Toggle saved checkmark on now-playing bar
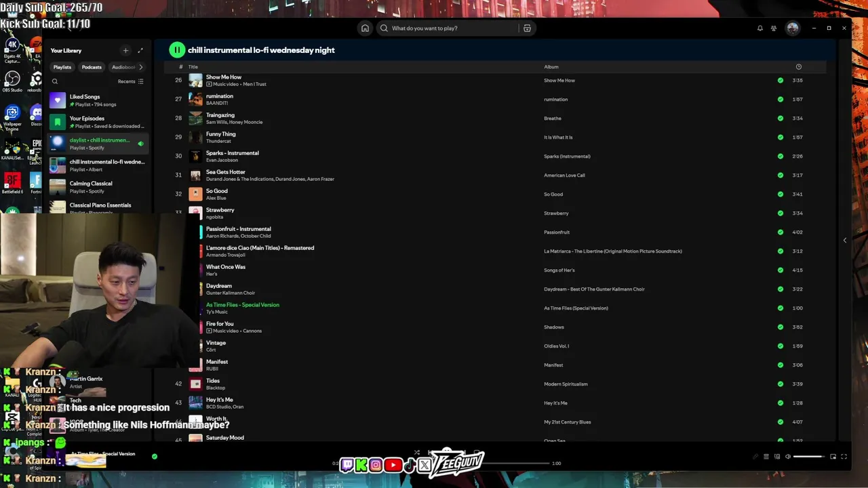 [x=155, y=456]
